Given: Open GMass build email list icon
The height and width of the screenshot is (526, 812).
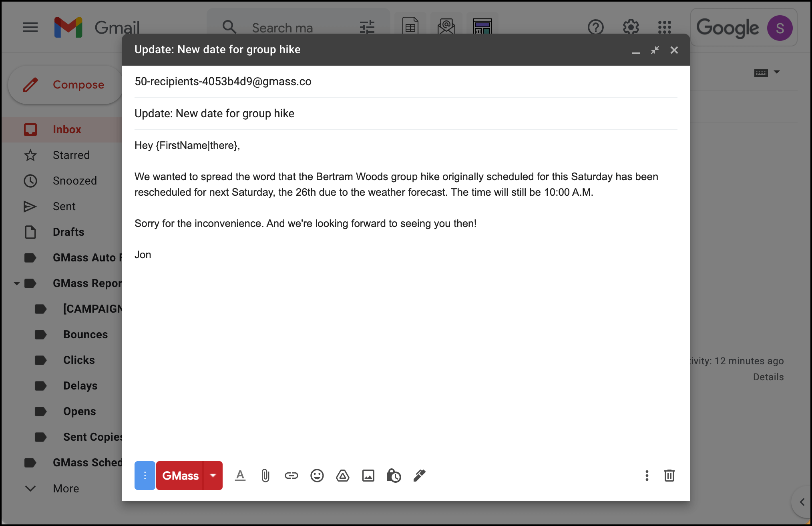Looking at the screenshot, I should 446,26.
